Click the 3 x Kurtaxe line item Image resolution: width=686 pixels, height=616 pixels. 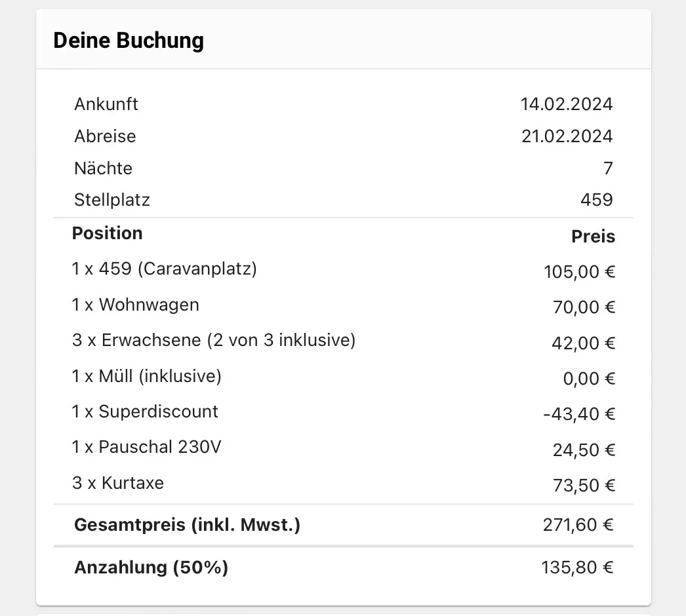(x=117, y=483)
